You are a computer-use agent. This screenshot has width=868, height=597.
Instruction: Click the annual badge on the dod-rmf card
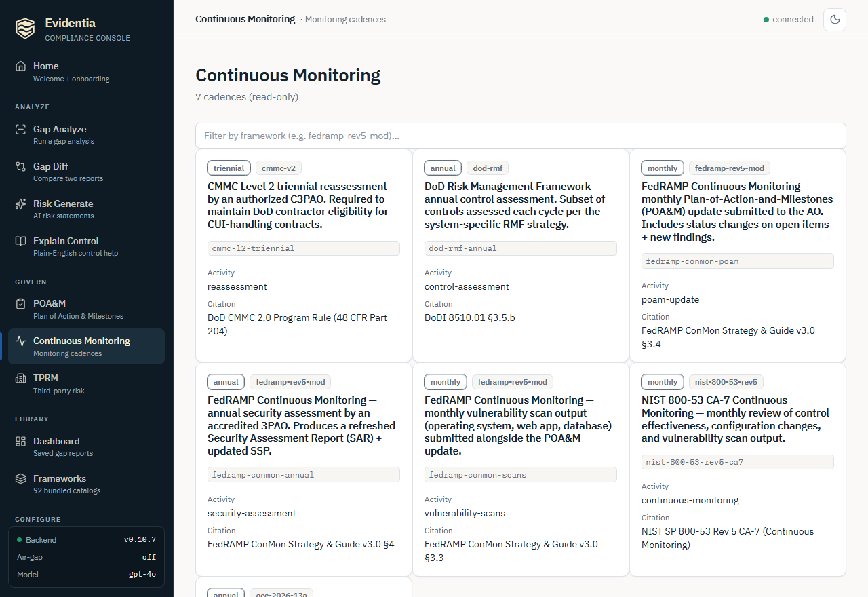[x=443, y=168]
